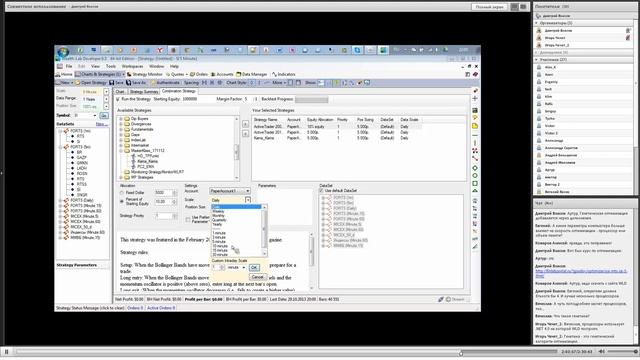
Task: Expand the Divergences strategy folder
Action: click(x=121, y=124)
